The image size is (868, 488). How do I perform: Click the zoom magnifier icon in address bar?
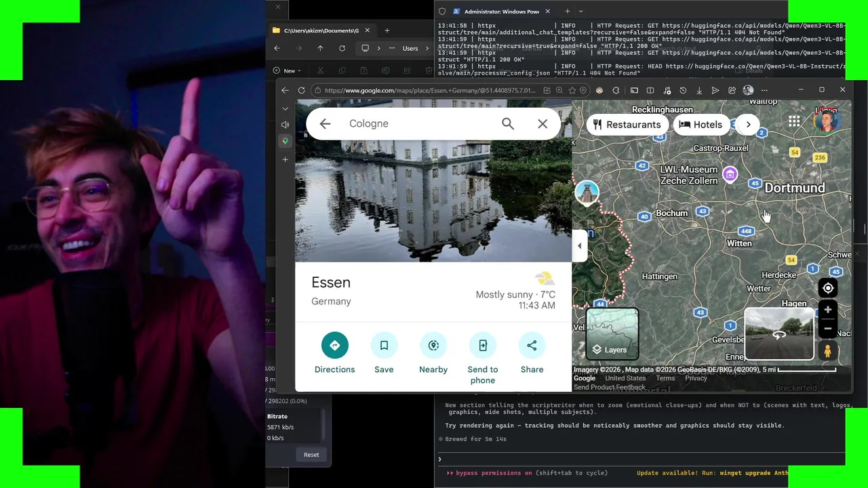(x=559, y=90)
